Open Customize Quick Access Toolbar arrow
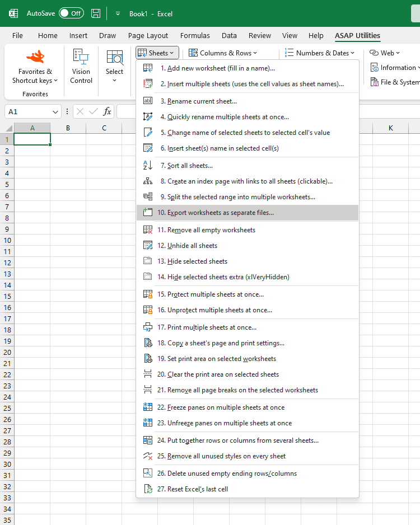 pyautogui.click(x=118, y=14)
